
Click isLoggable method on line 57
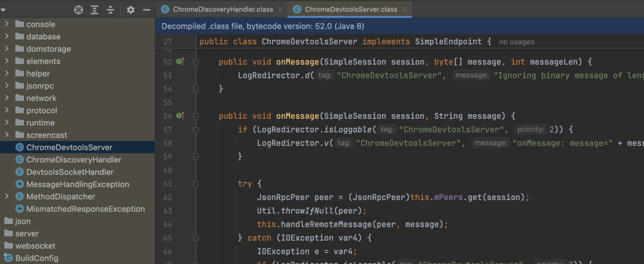[349, 130]
